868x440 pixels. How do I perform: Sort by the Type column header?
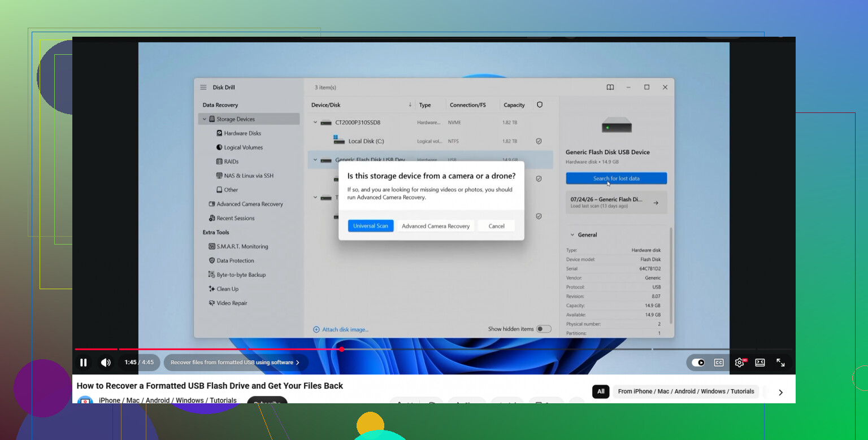(425, 105)
